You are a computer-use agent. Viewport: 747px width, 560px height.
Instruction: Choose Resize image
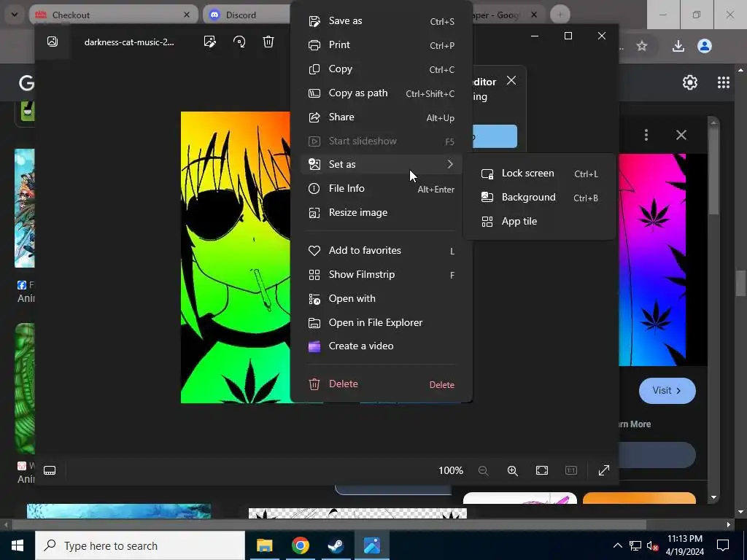(381, 213)
